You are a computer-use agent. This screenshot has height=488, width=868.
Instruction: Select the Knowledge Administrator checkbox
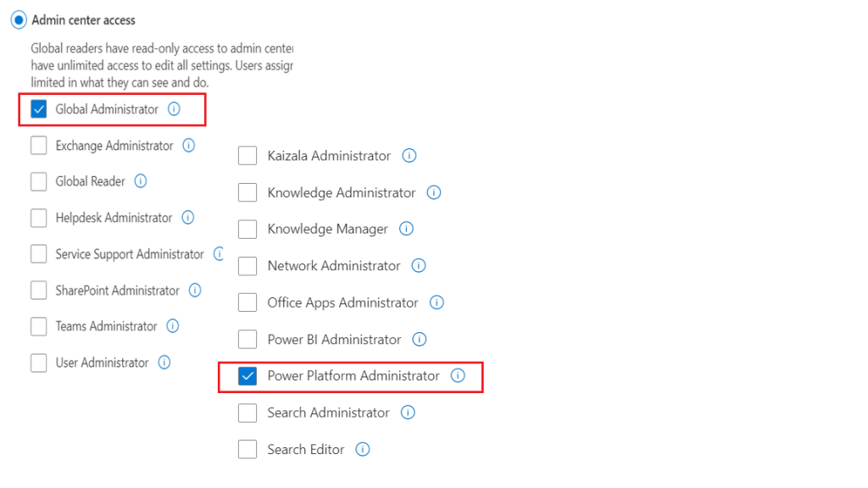coord(248,192)
